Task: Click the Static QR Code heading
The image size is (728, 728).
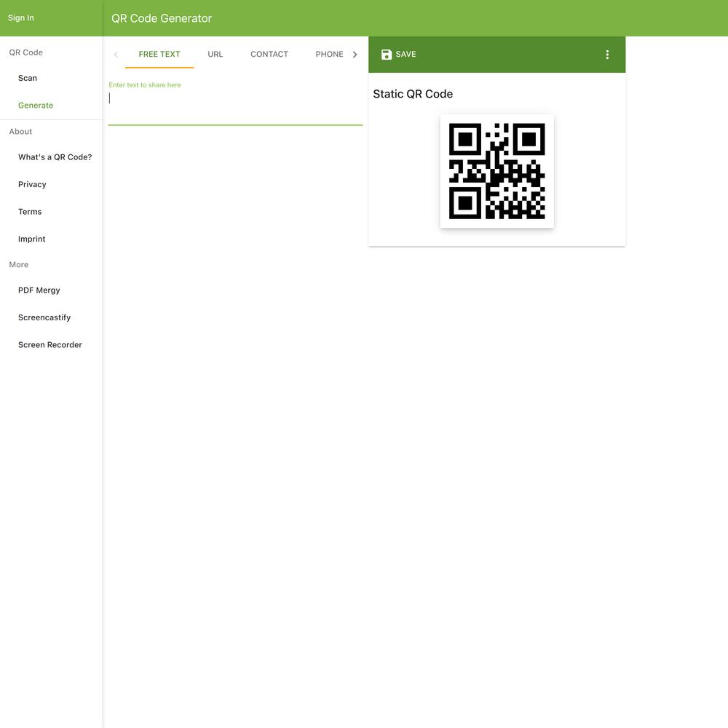Action: coord(413,94)
